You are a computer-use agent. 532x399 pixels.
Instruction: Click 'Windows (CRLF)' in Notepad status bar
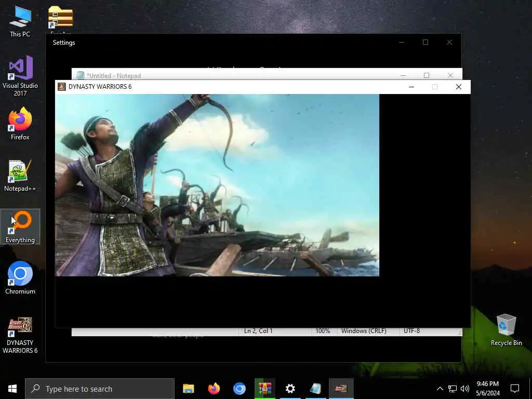coord(364,331)
